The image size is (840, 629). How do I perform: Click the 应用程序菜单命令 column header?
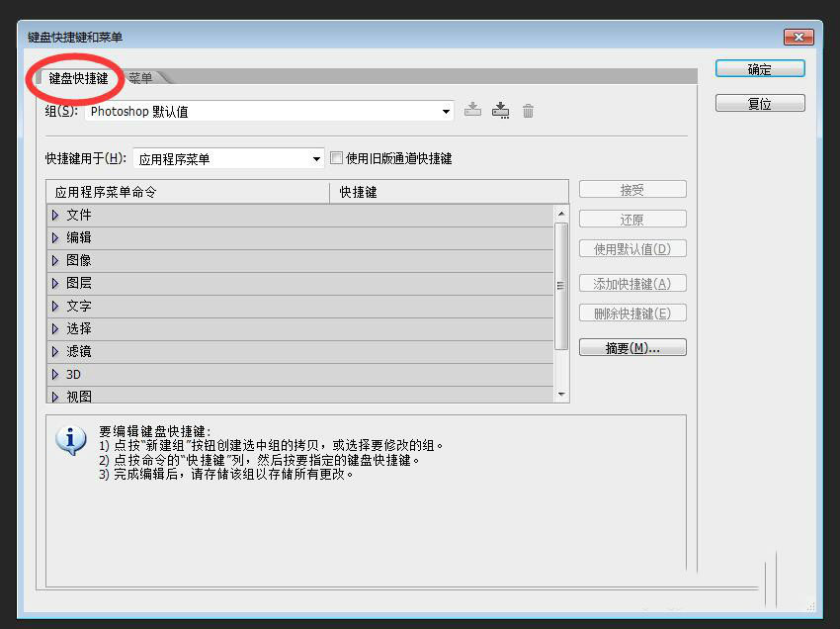click(188, 192)
